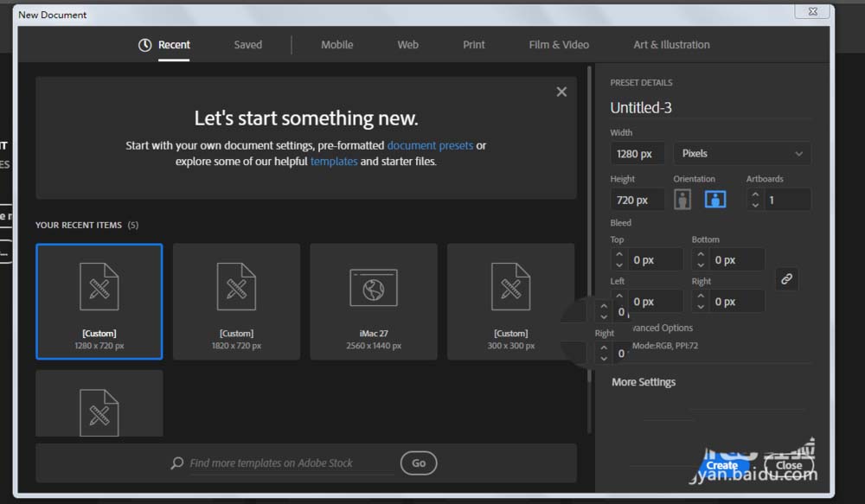Click the Adobe Stock search magnifier icon
Image resolution: width=865 pixels, height=504 pixels.
[x=177, y=463]
